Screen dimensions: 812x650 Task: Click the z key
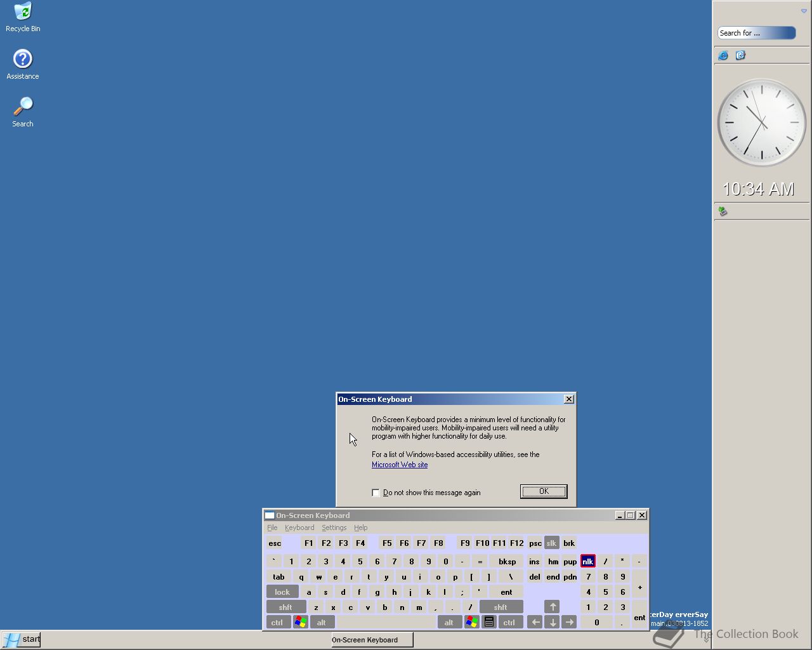pos(316,607)
